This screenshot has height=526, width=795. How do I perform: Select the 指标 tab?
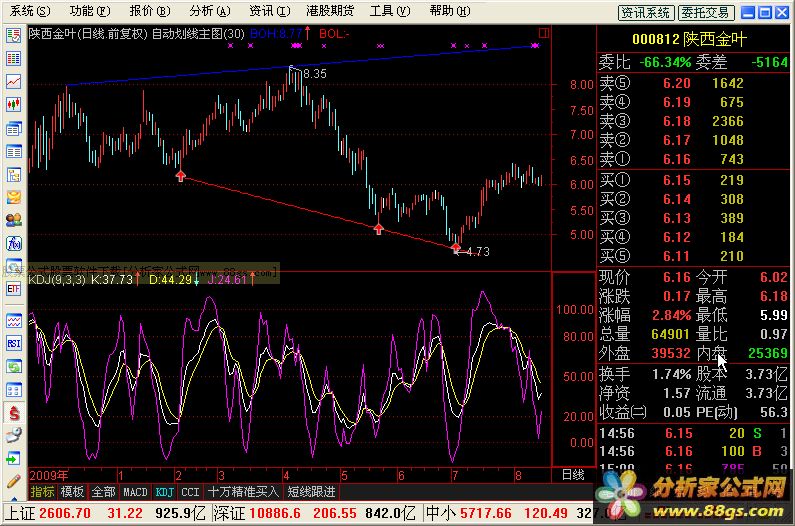click(43, 492)
